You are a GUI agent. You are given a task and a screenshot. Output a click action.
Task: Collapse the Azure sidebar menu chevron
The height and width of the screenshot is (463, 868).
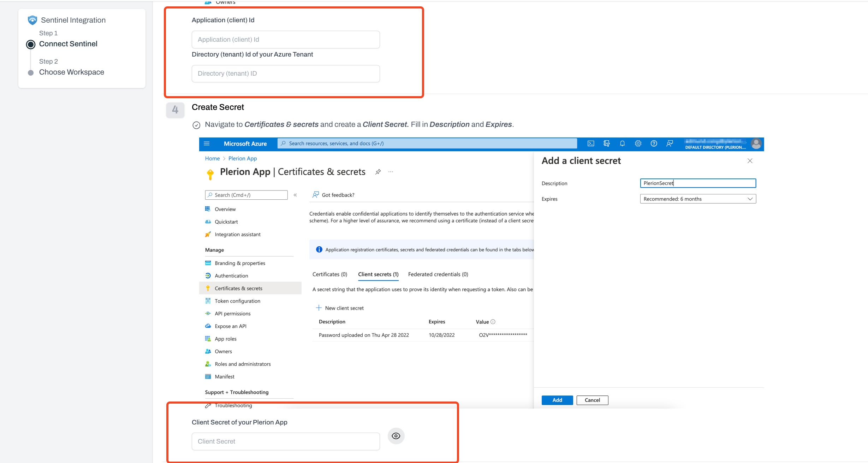pyautogui.click(x=295, y=195)
